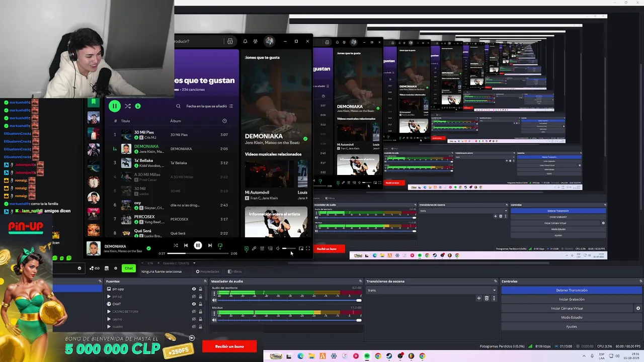The image size is (644, 362).
Task: Open the Spotify queue icon
Action: tap(262, 248)
